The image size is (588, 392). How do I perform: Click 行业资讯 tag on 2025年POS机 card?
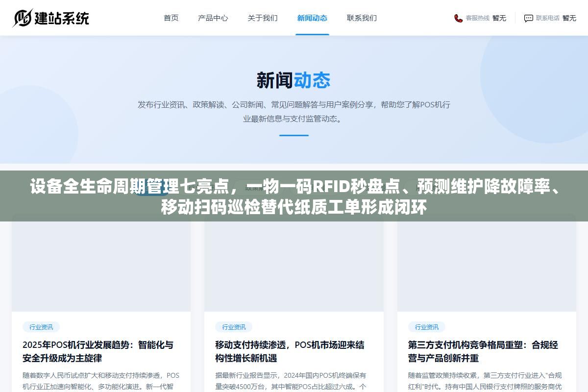[x=41, y=327]
